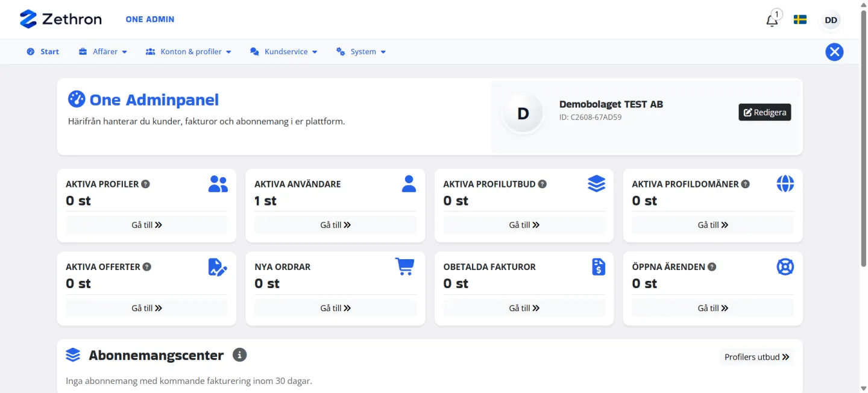Click the Swedish flag language icon
The height and width of the screenshot is (393, 868).
click(x=800, y=20)
